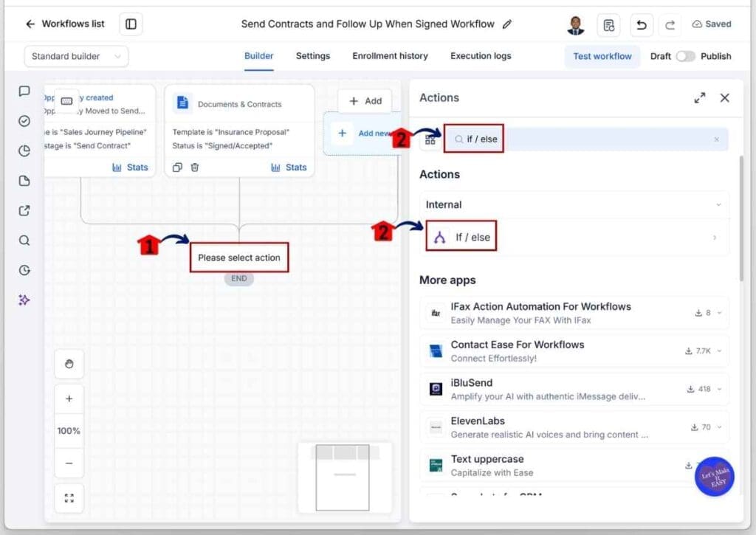Close the Actions panel

tap(724, 98)
